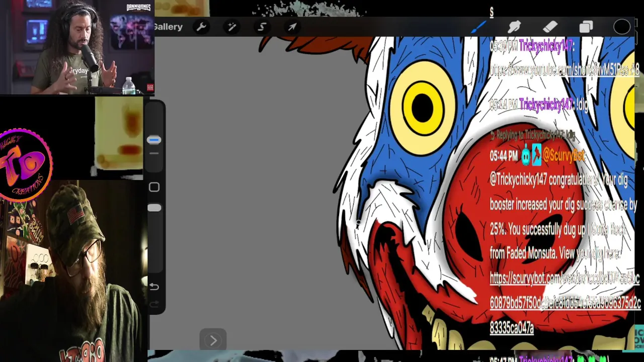Click the right chevron button at canvas bottom

pos(213,340)
